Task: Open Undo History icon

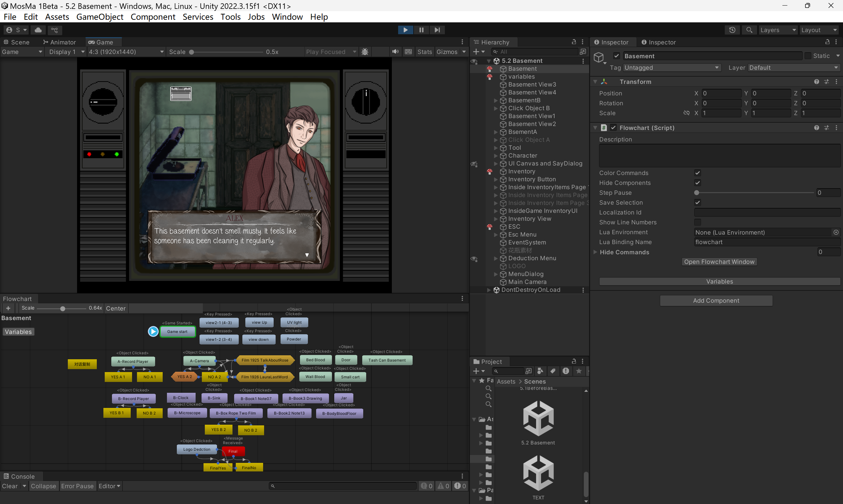Action: [x=732, y=30]
